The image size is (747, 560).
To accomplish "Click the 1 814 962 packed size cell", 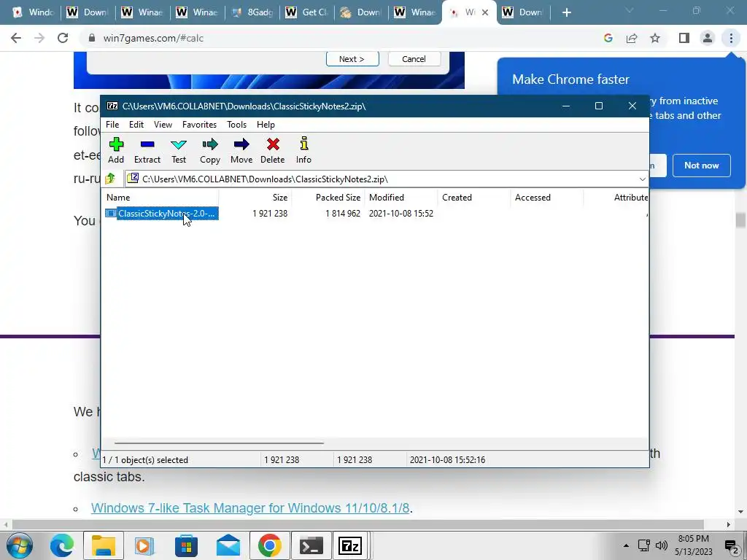I will click(343, 214).
